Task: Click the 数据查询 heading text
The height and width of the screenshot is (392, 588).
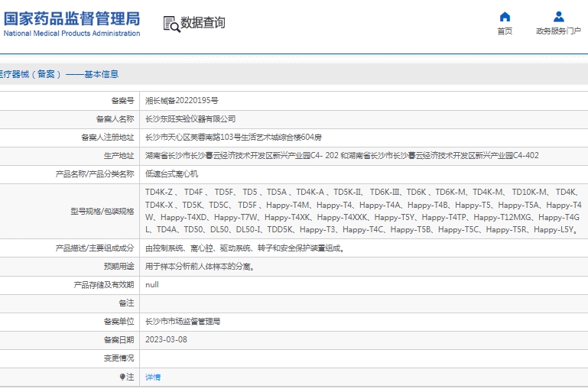Action: [x=203, y=22]
